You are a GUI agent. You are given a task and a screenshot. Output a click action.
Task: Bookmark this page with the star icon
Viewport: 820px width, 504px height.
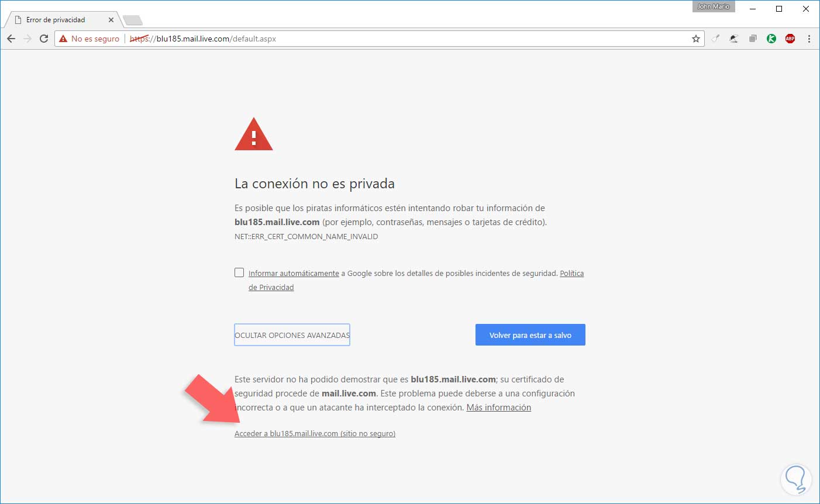coord(696,39)
